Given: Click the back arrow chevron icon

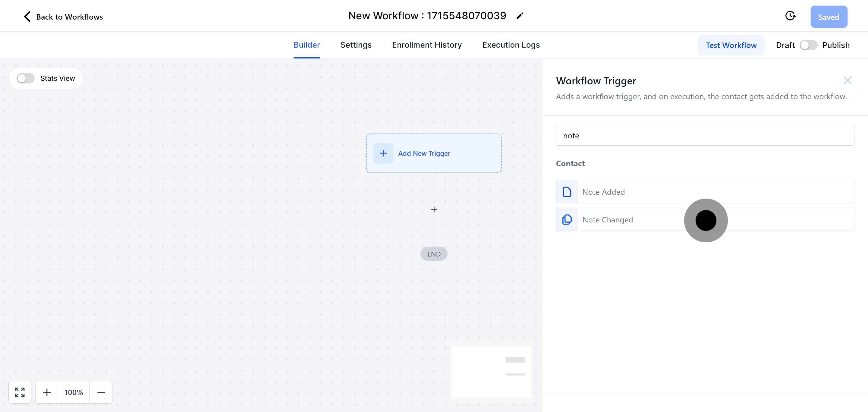Looking at the screenshot, I should [x=27, y=17].
